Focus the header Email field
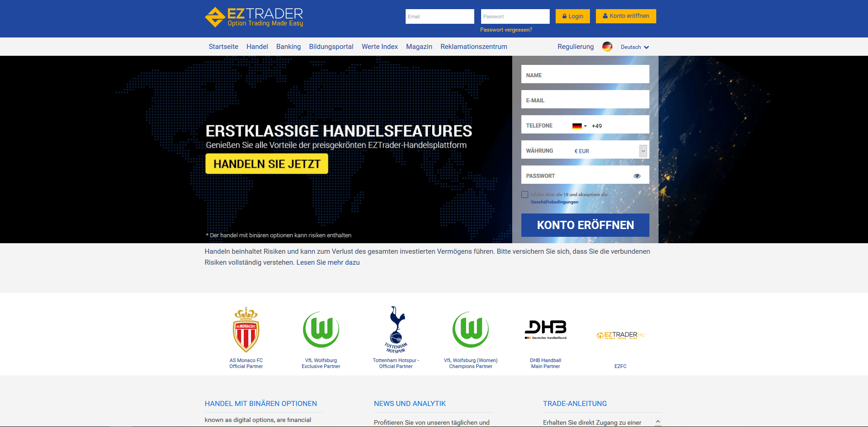 pyautogui.click(x=440, y=16)
